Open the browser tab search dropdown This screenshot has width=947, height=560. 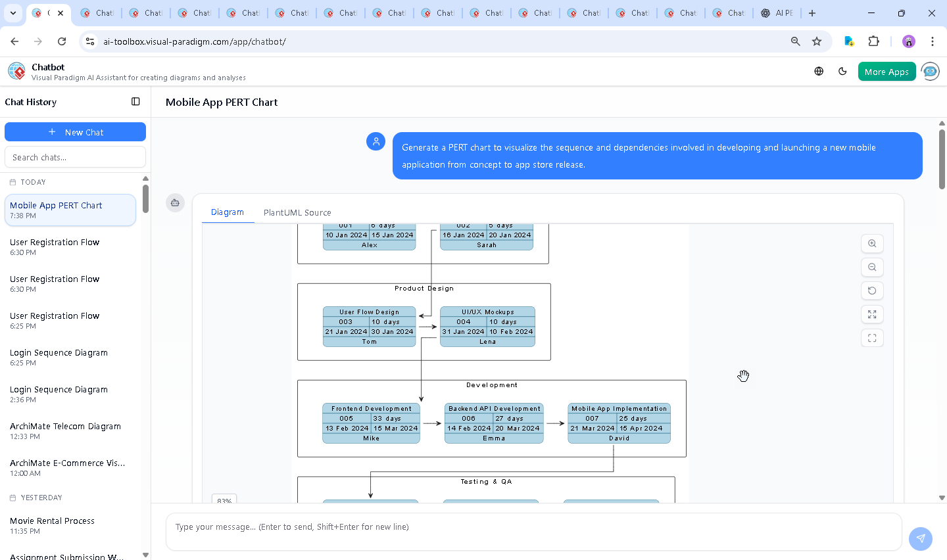tap(13, 13)
